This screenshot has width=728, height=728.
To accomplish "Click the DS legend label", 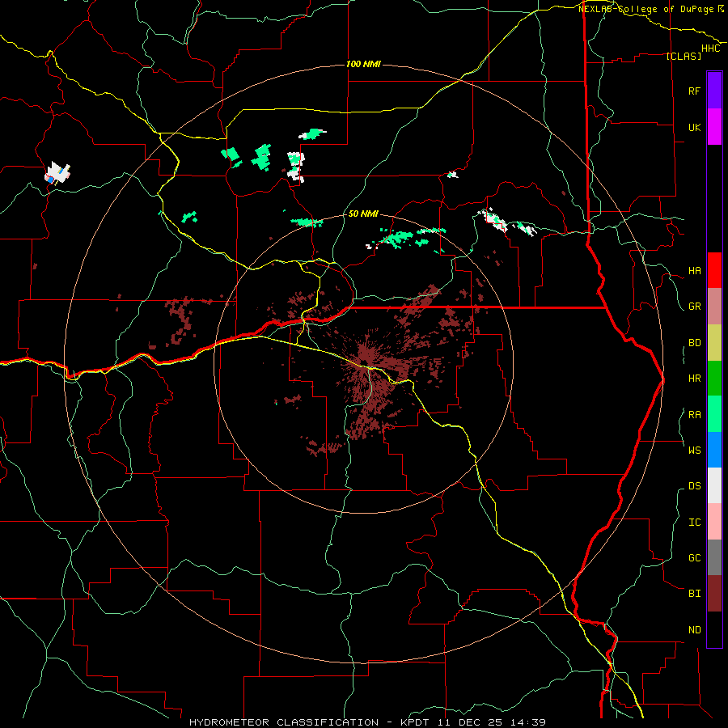I will tap(694, 486).
